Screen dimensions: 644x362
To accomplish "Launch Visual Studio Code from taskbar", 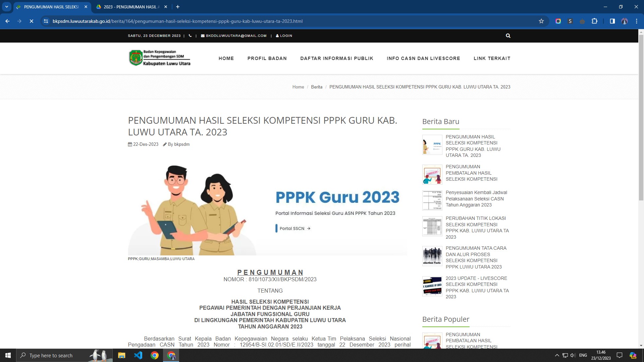I will tap(138, 355).
